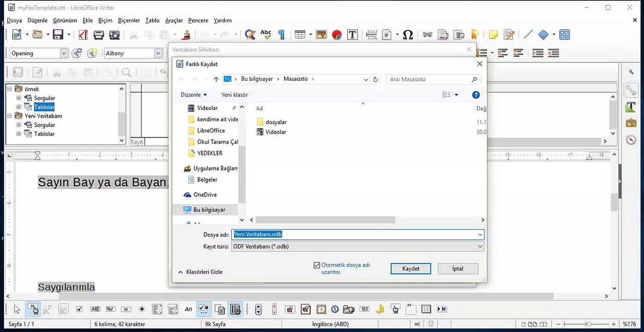The image size is (644, 332).
Task: Click the Insert Text Box icon
Action: point(352,35)
